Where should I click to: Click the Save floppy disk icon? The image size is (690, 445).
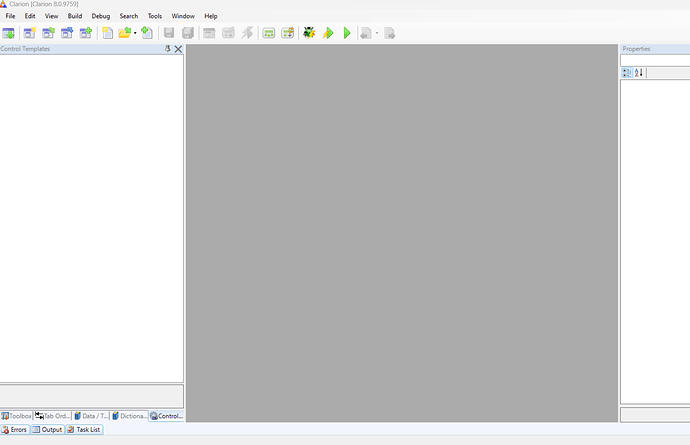pyautogui.click(x=169, y=33)
